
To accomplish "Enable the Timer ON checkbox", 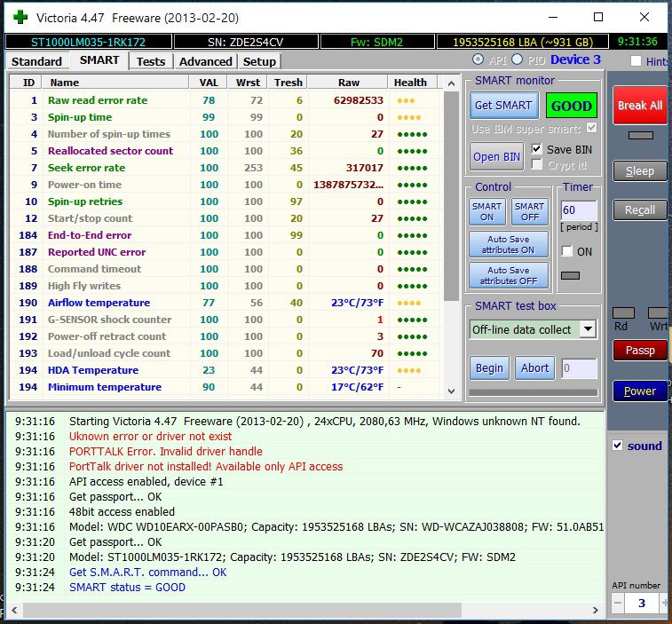I will coord(566,251).
